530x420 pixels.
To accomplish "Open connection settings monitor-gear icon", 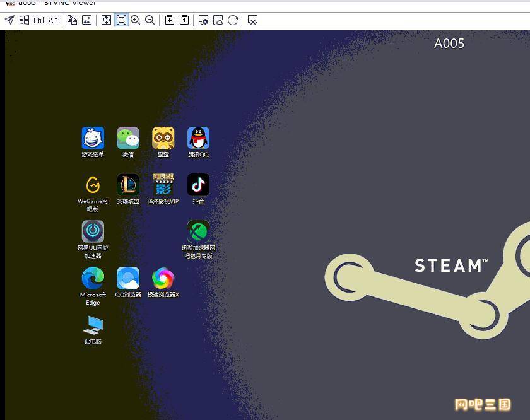I will 203,20.
